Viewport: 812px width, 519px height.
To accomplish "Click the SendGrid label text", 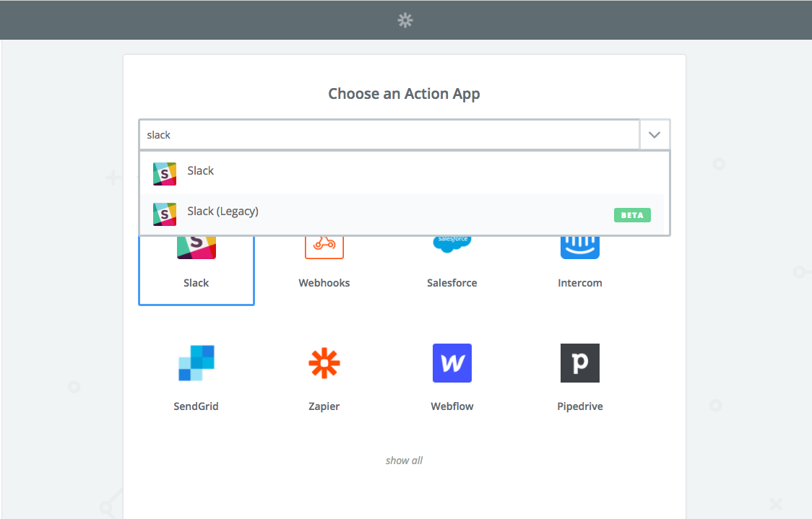I will point(196,406).
